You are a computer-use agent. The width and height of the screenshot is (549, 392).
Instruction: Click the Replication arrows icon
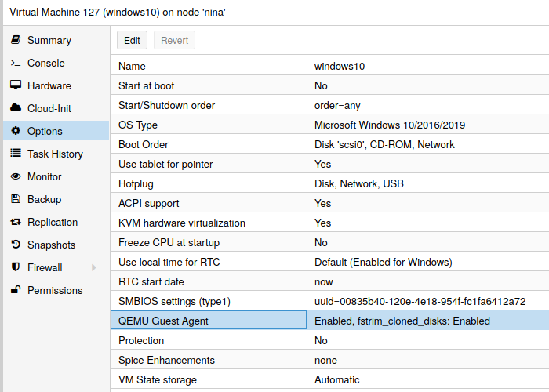[15, 222]
